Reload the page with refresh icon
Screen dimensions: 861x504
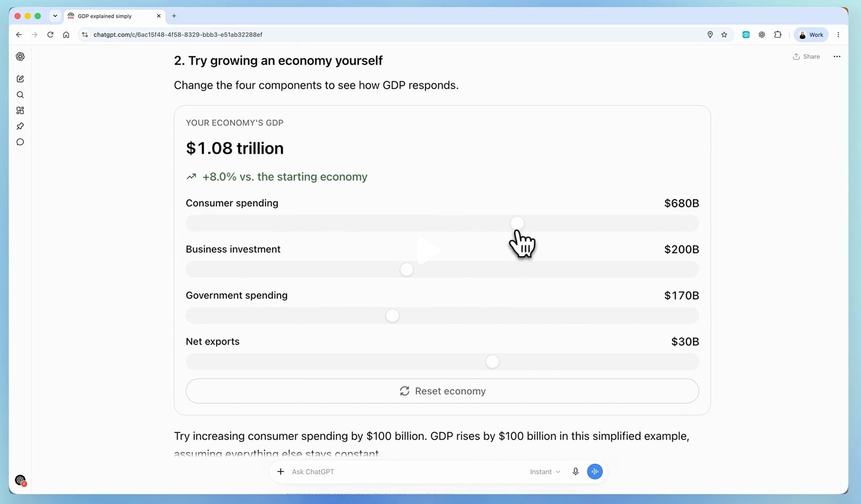tap(50, 35)
